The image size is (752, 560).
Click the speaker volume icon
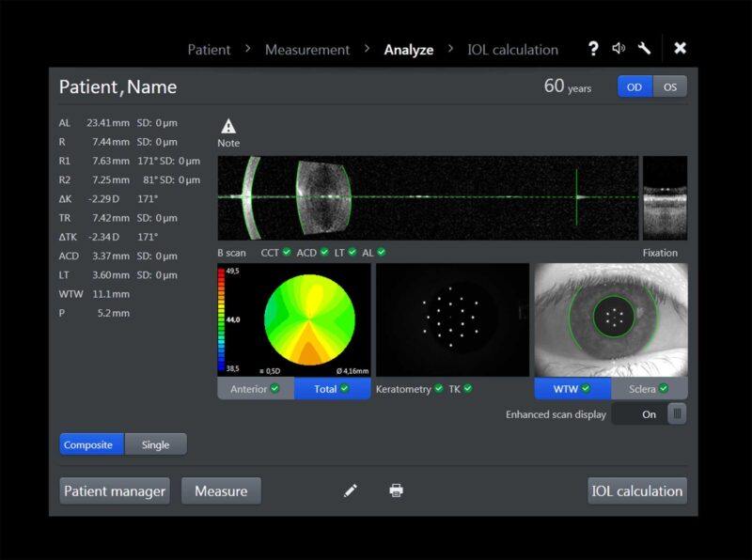pos(621,48)
